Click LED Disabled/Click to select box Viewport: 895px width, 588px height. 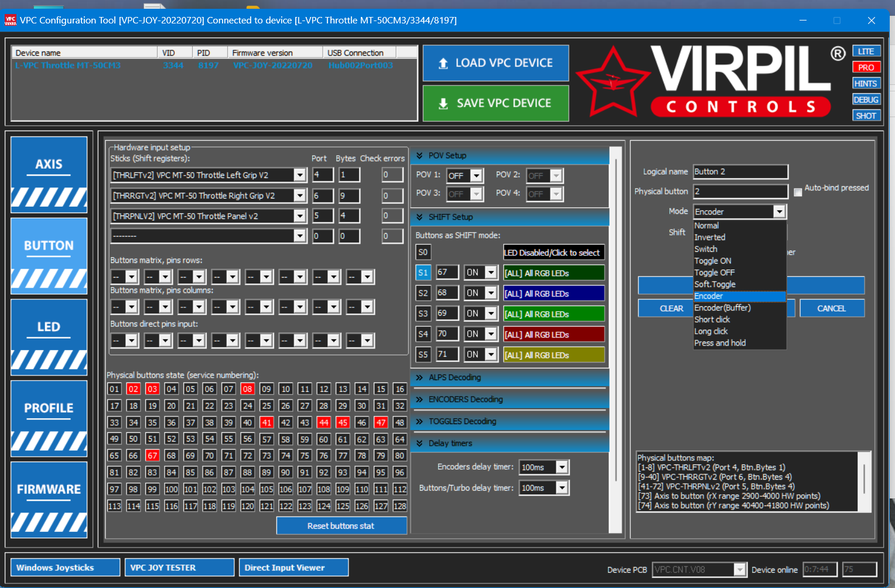coord(554,253)
